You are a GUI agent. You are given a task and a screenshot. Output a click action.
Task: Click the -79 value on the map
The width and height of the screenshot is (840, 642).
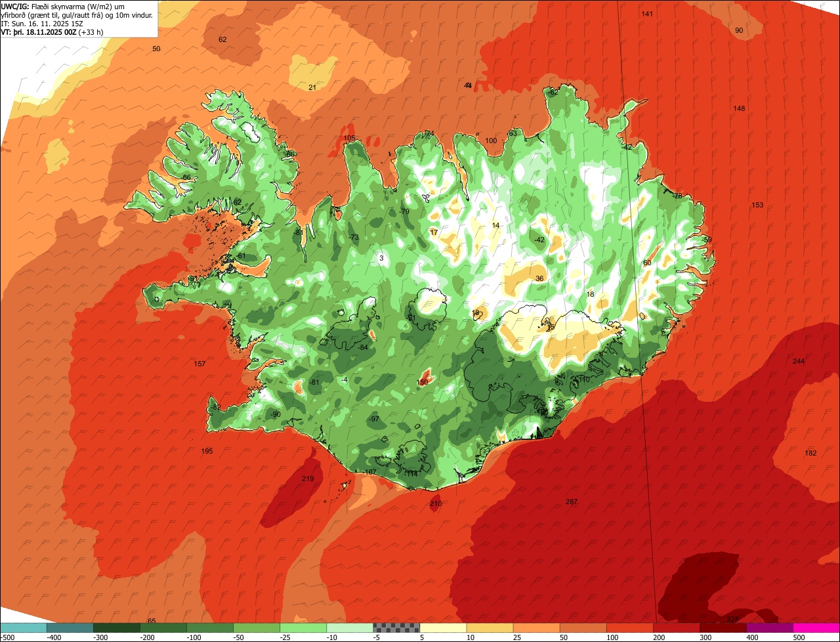(x=404, y=211)
